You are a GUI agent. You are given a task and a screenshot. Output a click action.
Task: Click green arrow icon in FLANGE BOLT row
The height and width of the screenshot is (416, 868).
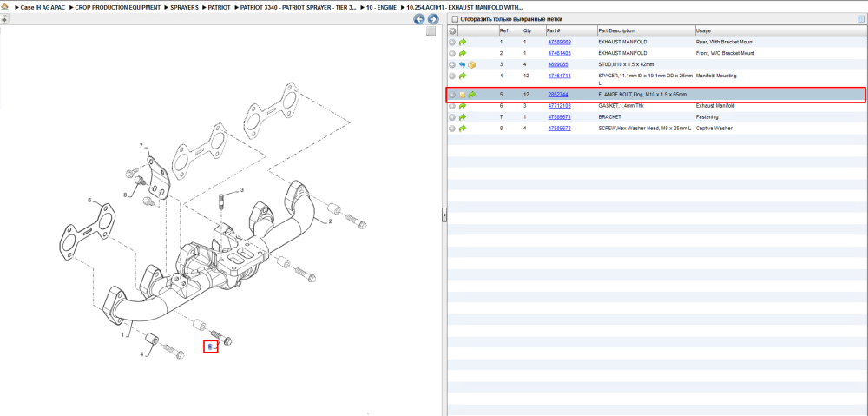point(472,95)
